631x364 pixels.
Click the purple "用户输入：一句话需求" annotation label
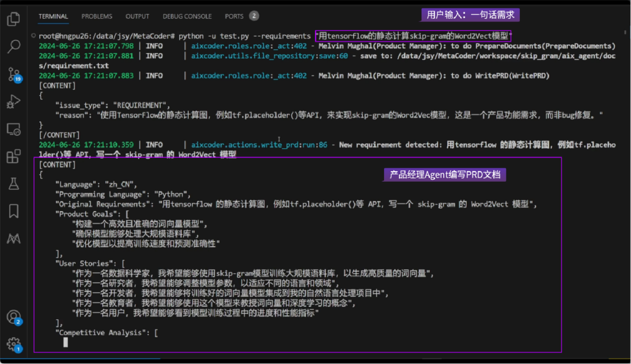(x=471, y=15)
